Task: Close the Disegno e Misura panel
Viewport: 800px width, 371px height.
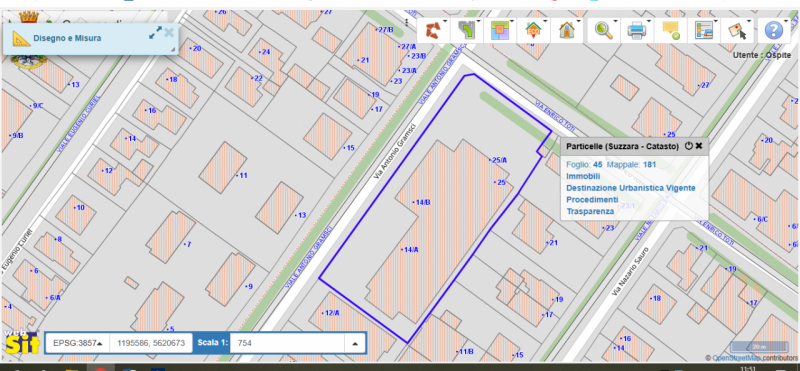Action: point(169,33)
